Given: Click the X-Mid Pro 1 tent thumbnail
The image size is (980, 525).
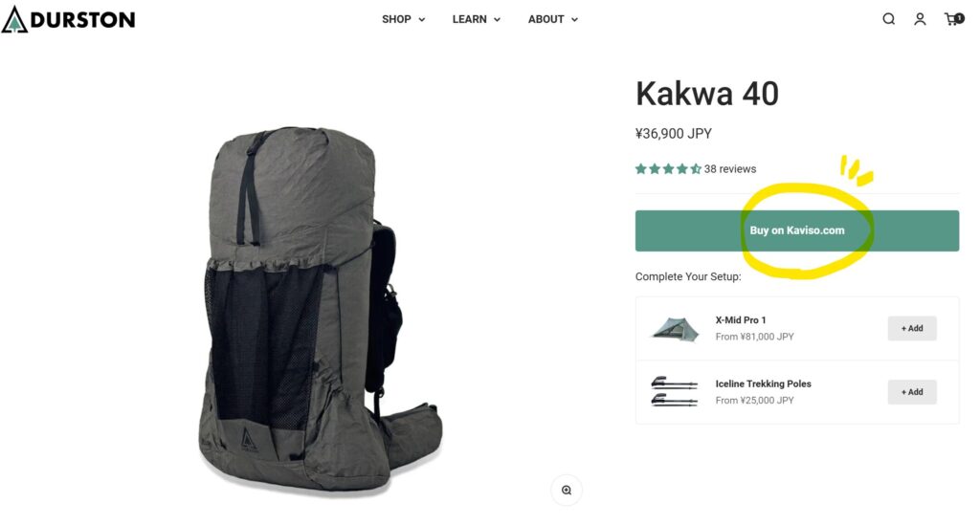Looking at the screenshot, I should pos(675,328).
